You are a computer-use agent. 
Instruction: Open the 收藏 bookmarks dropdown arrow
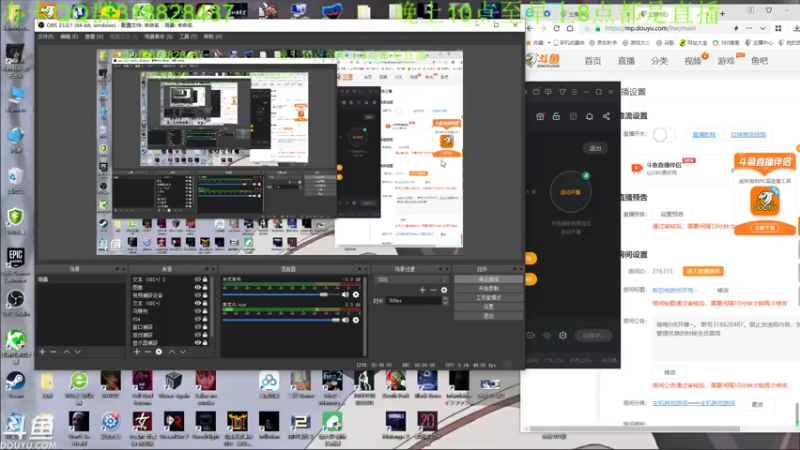click(x=549, y=43)
